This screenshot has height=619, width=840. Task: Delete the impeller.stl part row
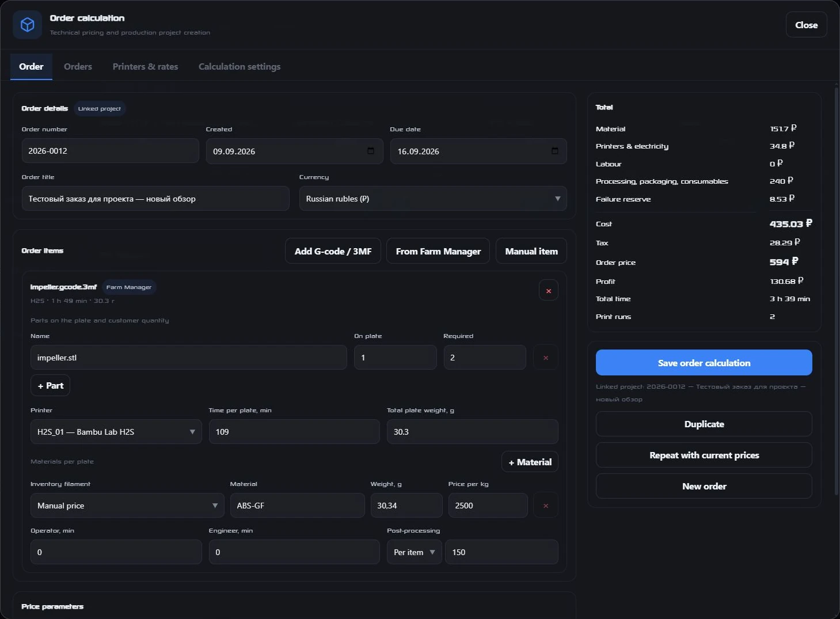click(545, 358)
